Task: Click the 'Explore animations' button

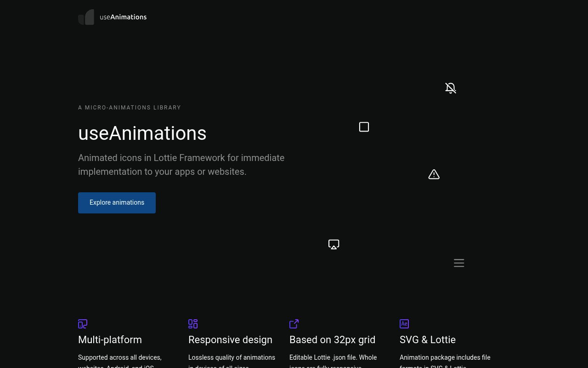Action: pos(117,202)
